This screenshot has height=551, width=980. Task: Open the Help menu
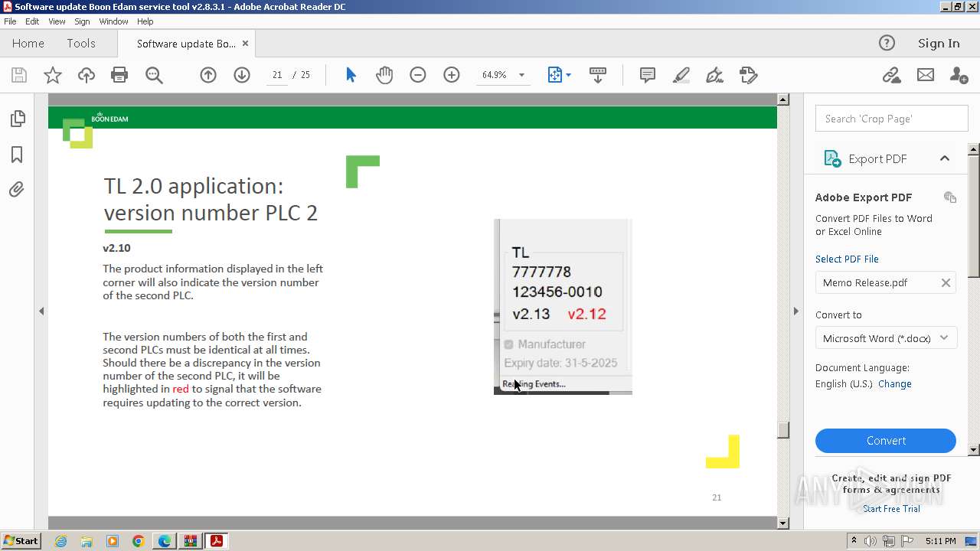145,21
